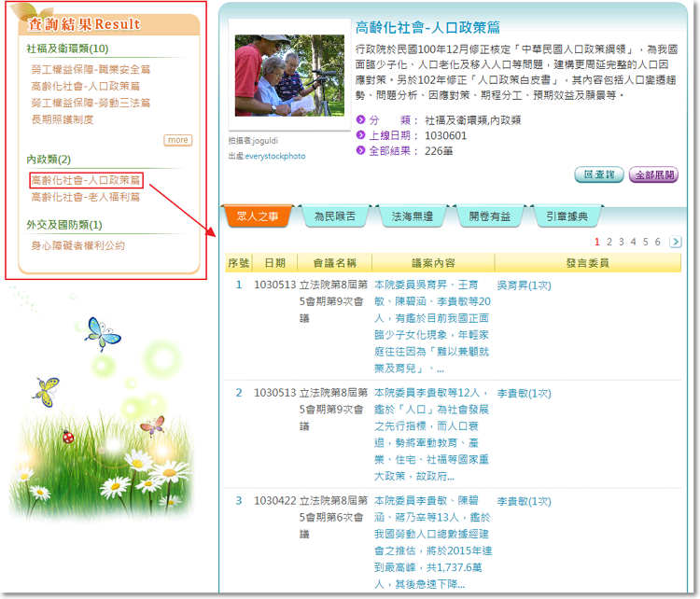
Task: Open the 開卷有益 tab
Action: point(489,216)
